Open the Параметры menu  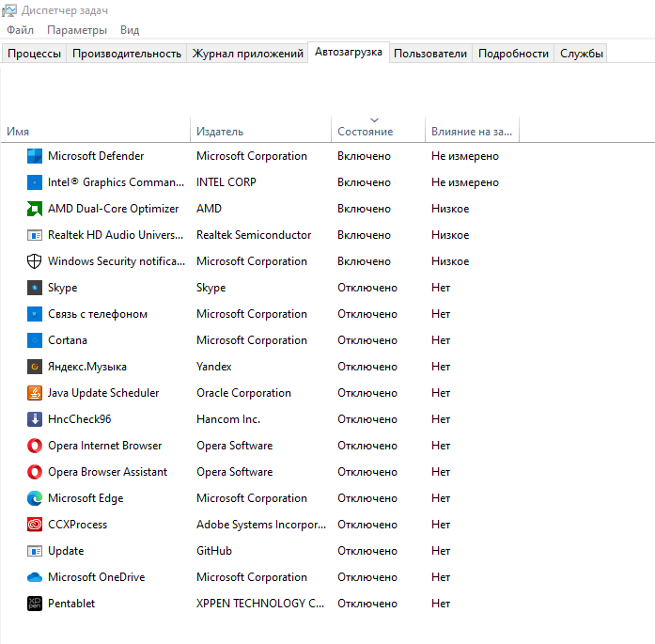[77, 30]
